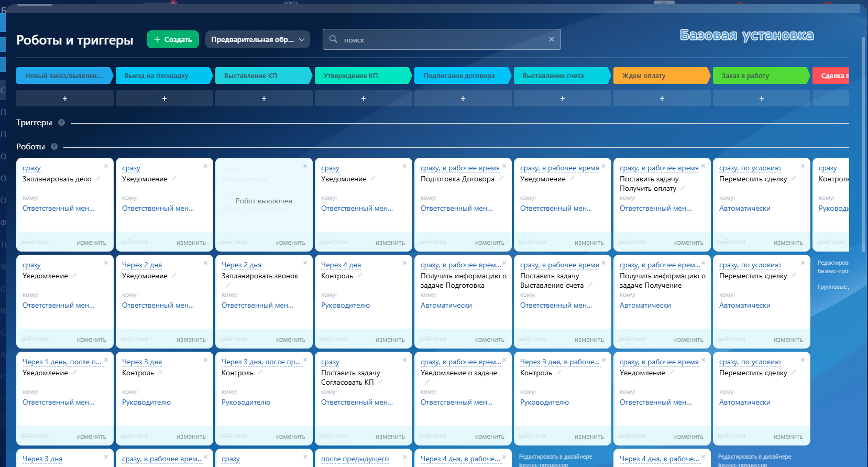Click изменить on the Запланировать дело card
This screenshot has width=868, height=467.
click(x=91, y=243)
